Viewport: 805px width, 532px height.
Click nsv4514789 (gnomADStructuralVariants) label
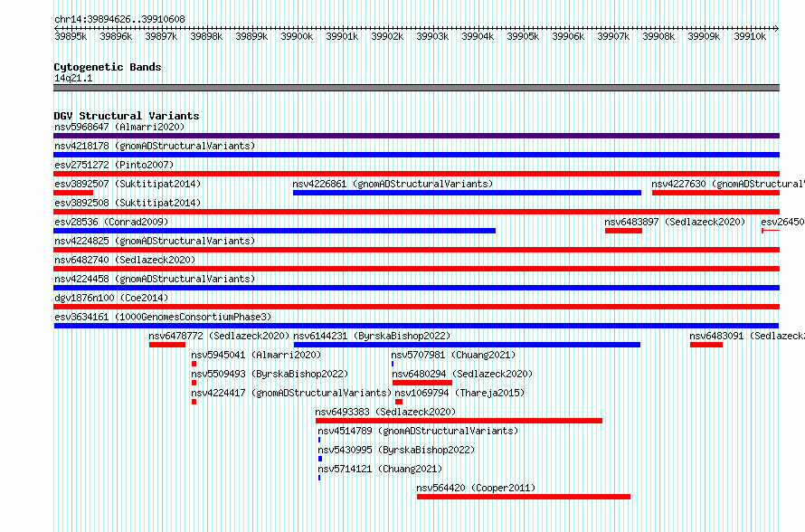click(418, 431)
